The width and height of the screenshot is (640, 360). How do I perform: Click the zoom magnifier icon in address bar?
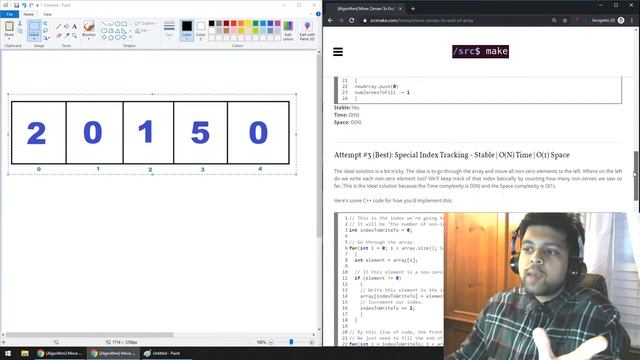(554, 20)
